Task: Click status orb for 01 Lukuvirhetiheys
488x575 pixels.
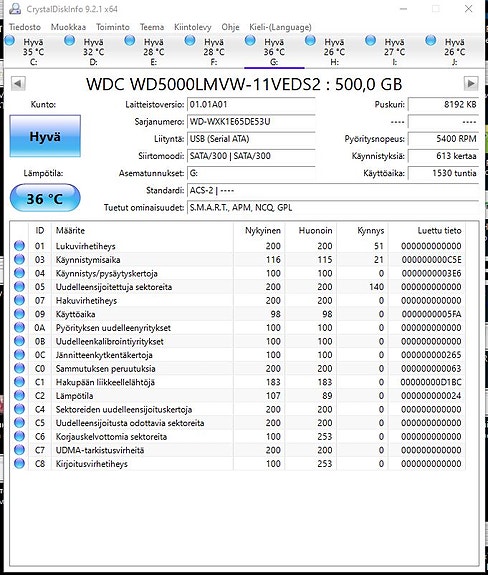Action: 19,246
